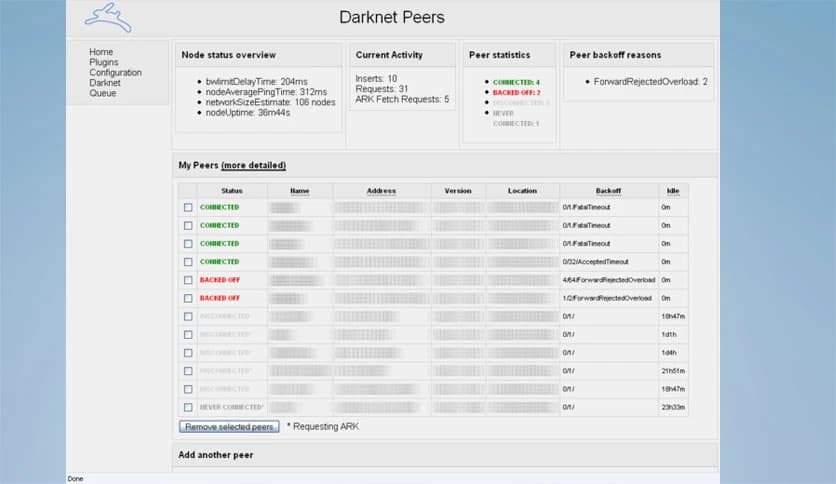Open the Queue navigation link
836x484 pixels.
point(102,93)
